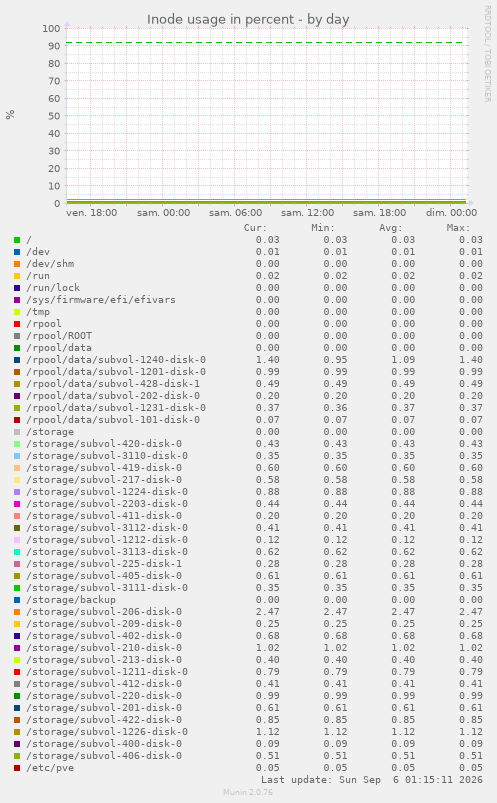
Task: Click the 'ven. 18:00' x-axis label
Action: (x=92, y=213)
